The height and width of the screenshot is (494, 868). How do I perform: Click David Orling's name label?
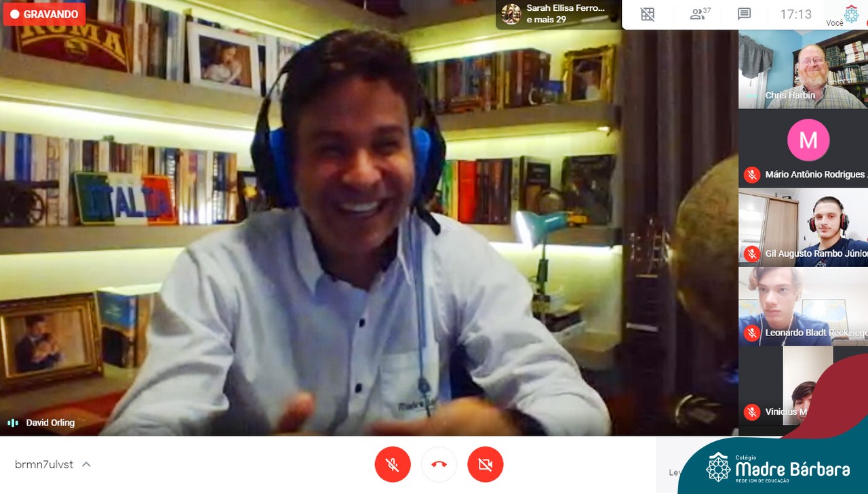point(50,423)
